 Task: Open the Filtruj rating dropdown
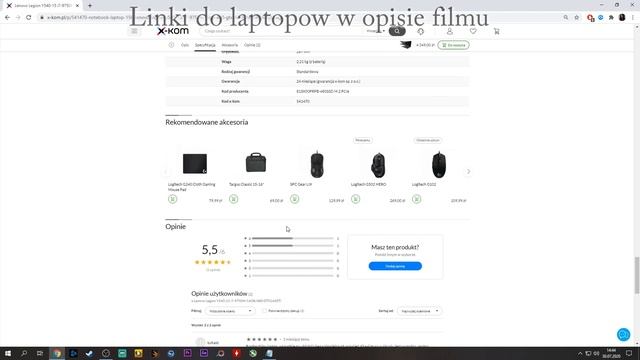tap(230, 311)
